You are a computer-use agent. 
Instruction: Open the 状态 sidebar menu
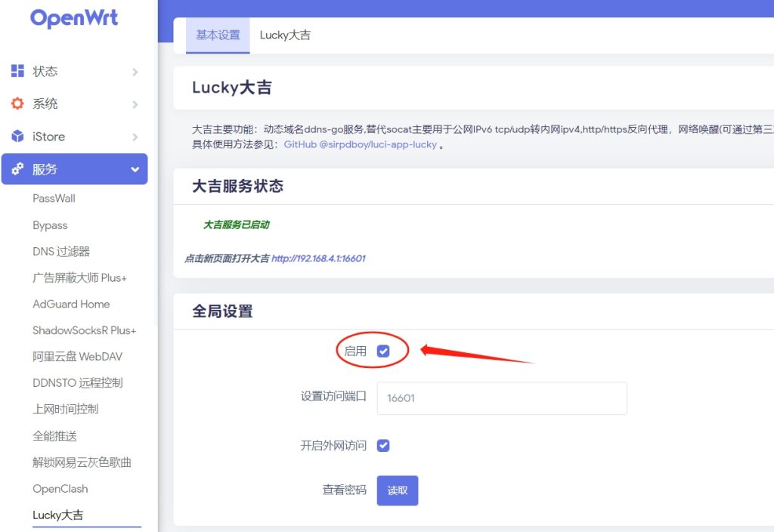[75, 72]
